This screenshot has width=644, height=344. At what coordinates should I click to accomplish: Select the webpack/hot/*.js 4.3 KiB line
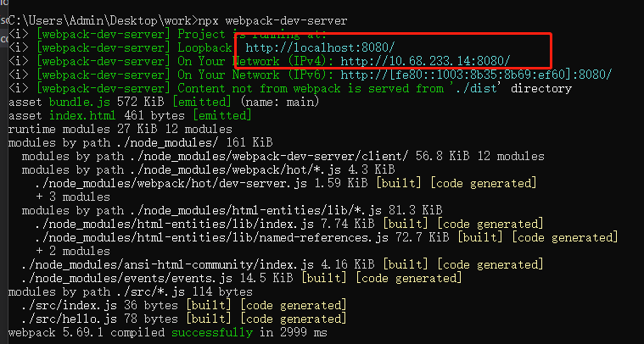click(x=208, y=169)
